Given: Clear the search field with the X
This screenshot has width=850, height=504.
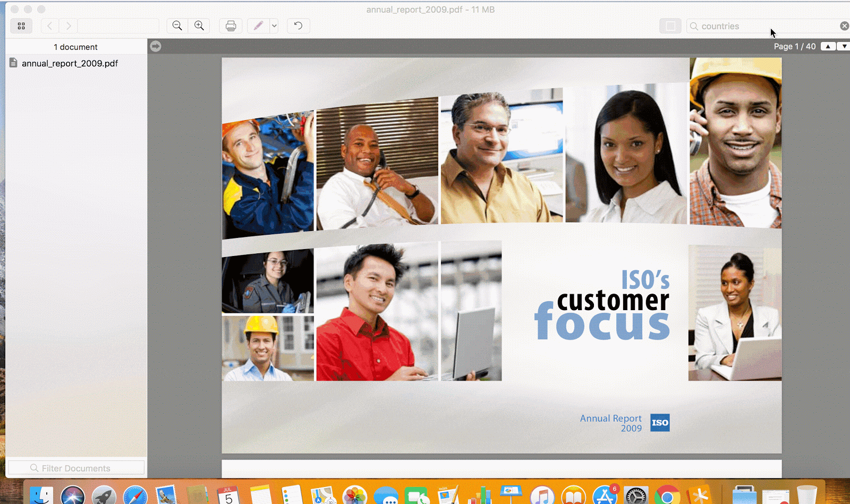Looking at the screenshot, I should [x=844, y=26].
